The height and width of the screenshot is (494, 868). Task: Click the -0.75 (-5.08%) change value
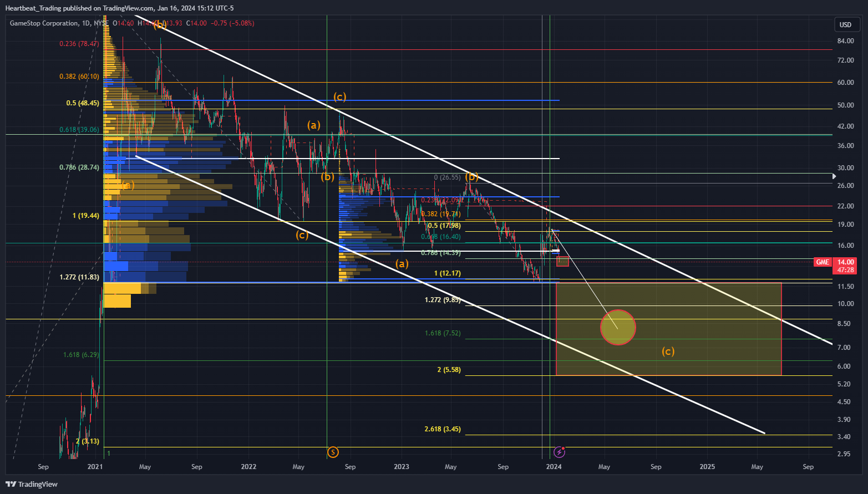click(x=232, y=23)
